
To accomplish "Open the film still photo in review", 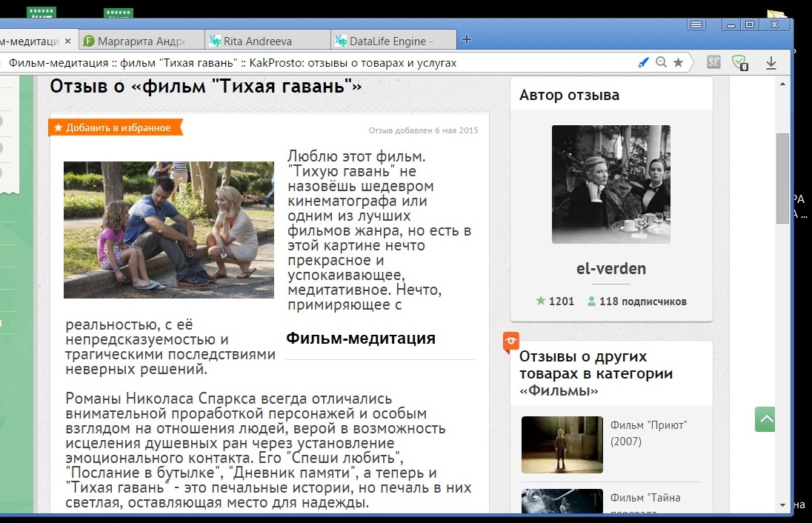I will 169,230.
